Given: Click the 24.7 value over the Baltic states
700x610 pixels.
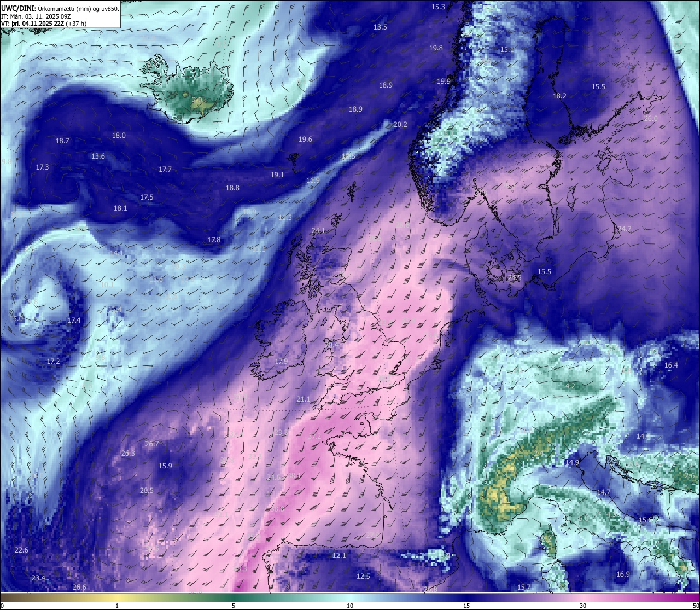Looking at the screenshot, I should coord(624,229).
